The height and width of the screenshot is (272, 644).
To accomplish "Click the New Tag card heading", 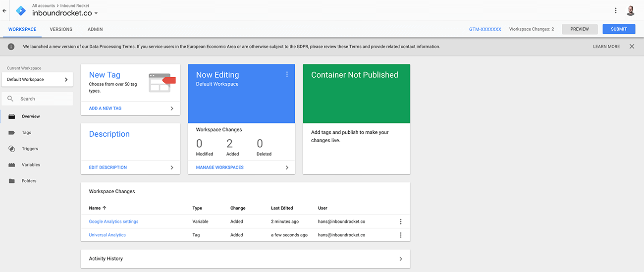I will 105,75.
